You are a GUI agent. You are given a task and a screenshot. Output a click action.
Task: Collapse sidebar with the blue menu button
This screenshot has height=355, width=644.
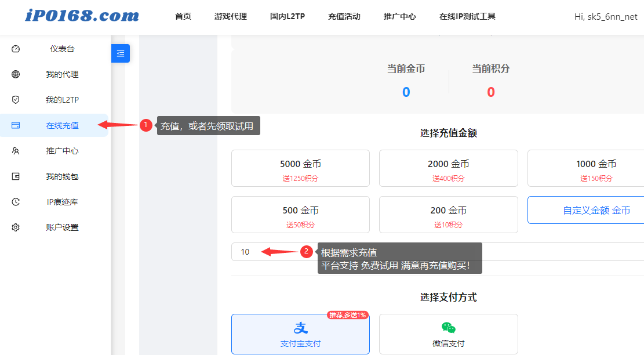(121, 53)
